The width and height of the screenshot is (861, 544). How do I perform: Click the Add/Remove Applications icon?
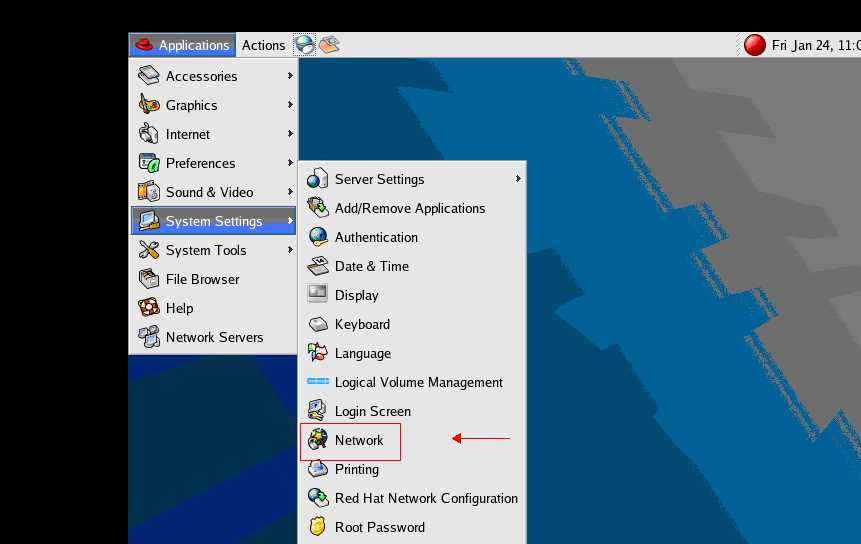317,208
